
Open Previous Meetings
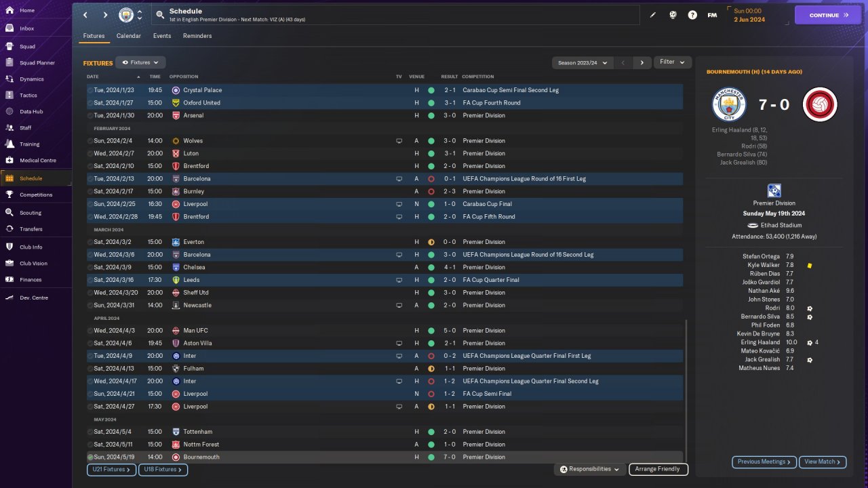click(x=764, y=462)
